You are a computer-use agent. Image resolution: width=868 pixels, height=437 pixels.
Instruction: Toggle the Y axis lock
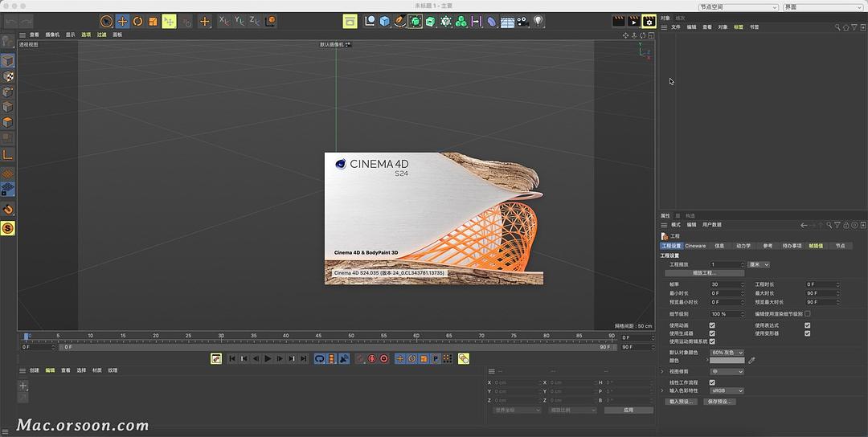point(240,21)
